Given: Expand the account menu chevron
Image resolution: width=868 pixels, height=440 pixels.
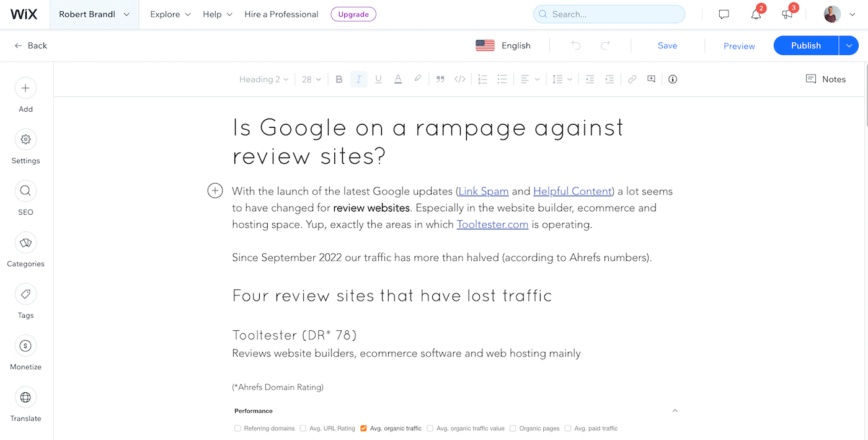Looking at the screenshot, I should pyautogui.click(x=852, y=15).
